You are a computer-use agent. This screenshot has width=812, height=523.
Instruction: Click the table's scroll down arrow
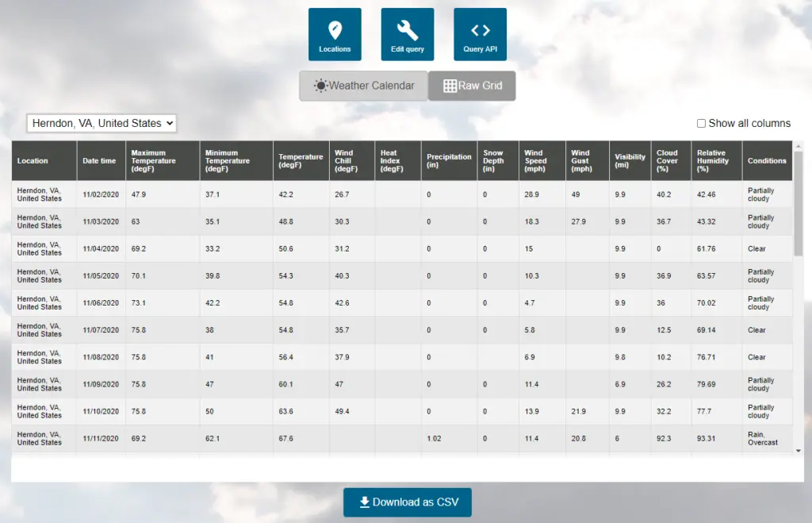pyautogui.click(x=799, y=450)
